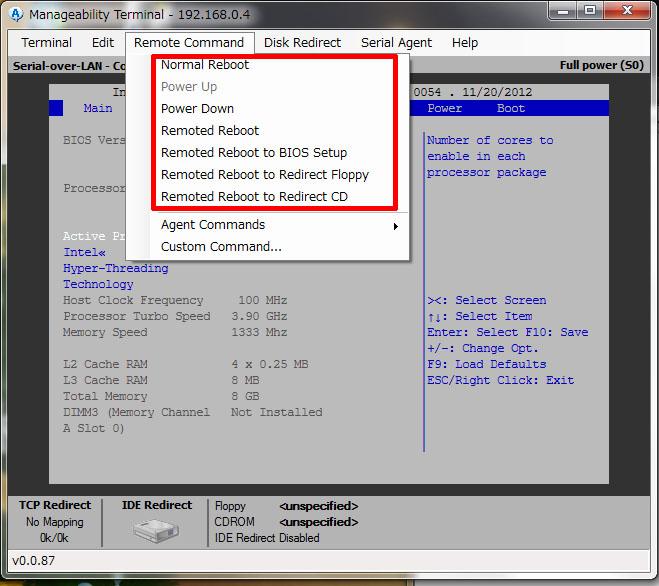Close the Remote Command menu header
The image size is (659, 586).
pos(189,42)
